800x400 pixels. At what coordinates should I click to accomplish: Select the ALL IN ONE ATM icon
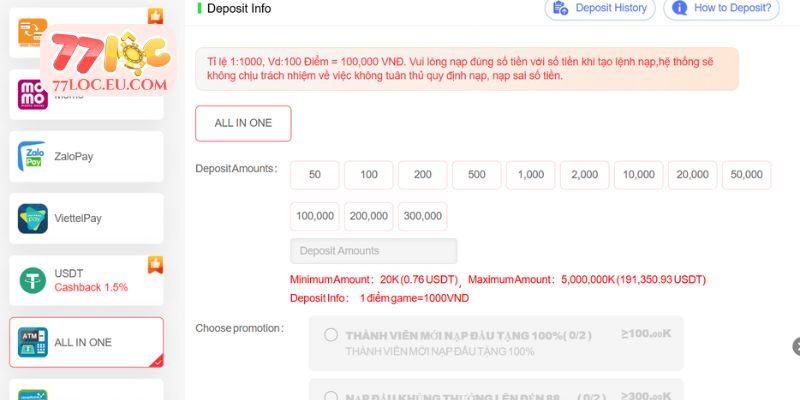pos(33,342)
